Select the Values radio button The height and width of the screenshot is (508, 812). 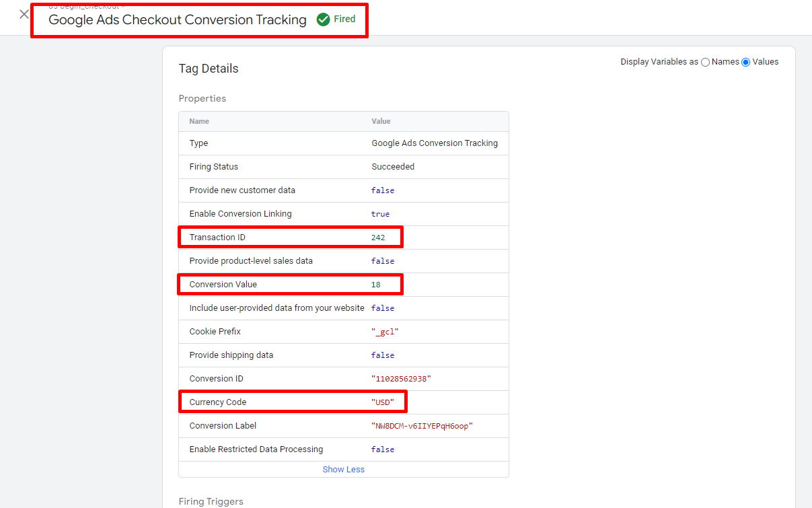pos(745,62)
